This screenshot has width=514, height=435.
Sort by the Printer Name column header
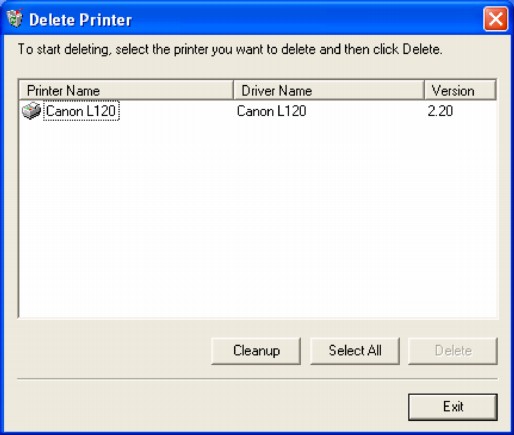[126, 90]
